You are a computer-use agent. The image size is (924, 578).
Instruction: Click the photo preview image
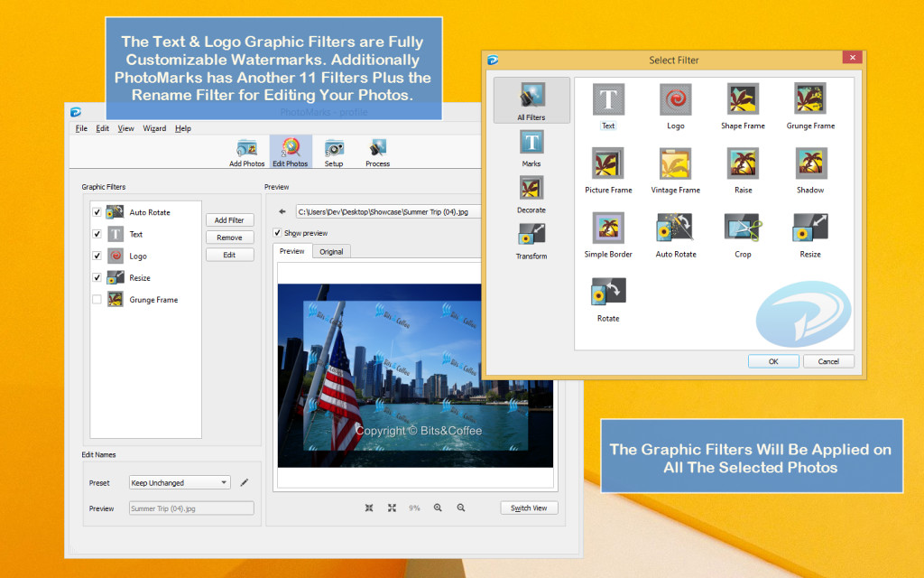pyautogui.click(x=415, y=376)
